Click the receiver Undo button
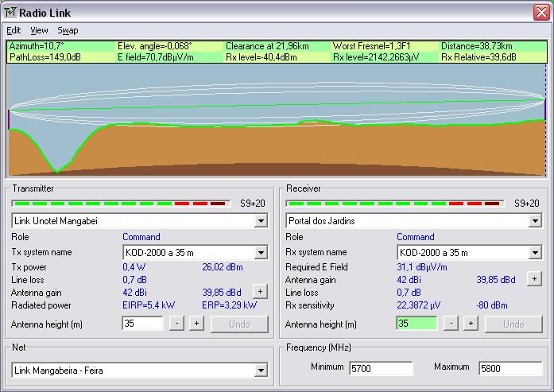 point(513,324)
